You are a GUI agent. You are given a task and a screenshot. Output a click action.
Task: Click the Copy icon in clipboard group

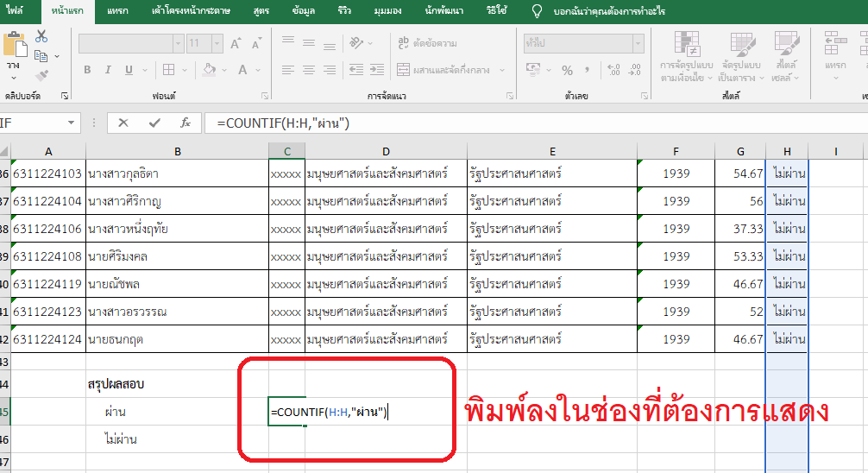coord(41,55)
